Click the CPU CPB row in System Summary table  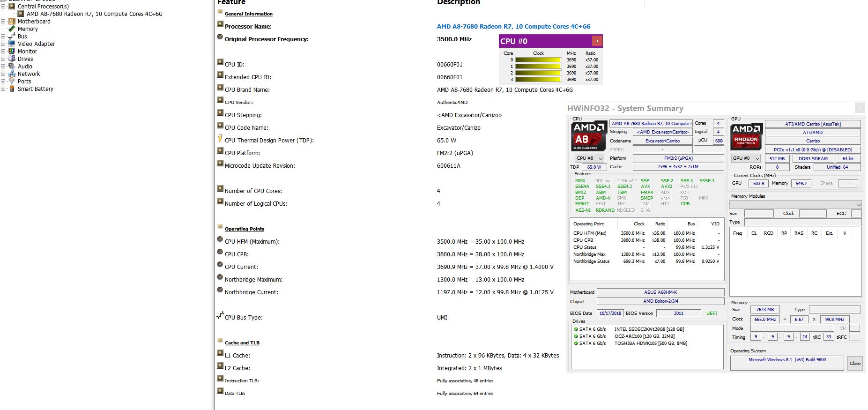click(x=646, y=240)
